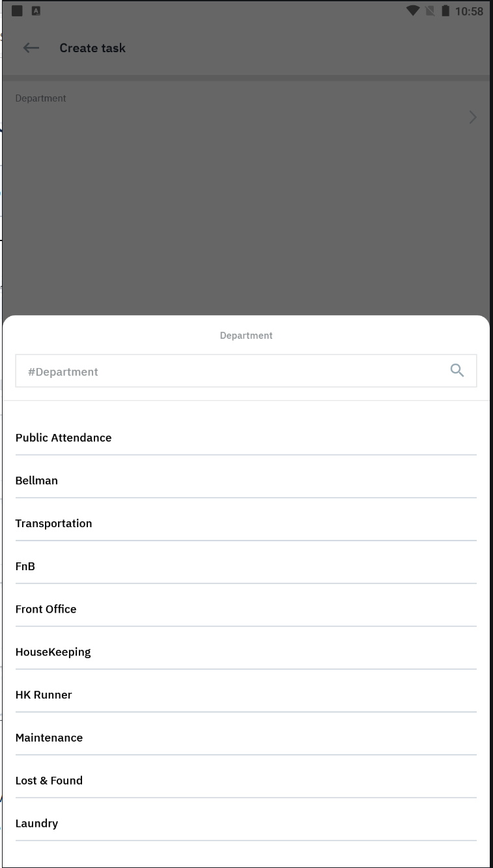Select Front Office in the list
Image resolution: width=493 pixels, height=868 pixels.
(x=46, y=609)
